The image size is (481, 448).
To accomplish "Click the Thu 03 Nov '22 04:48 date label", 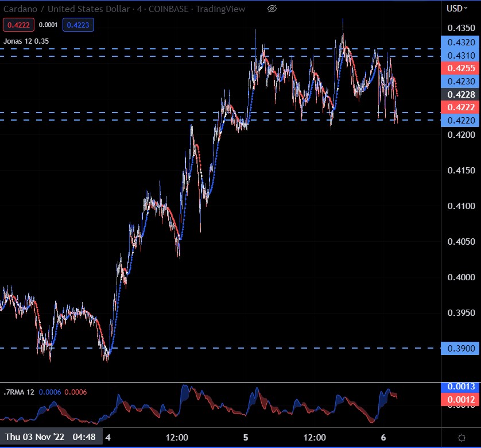I will click(51, 437).
